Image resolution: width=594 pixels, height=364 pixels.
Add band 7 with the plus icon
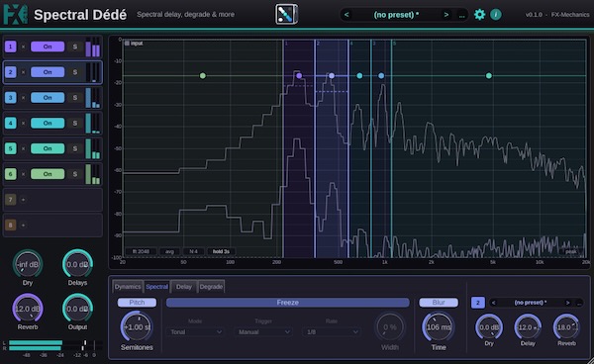tap(23, 200)
